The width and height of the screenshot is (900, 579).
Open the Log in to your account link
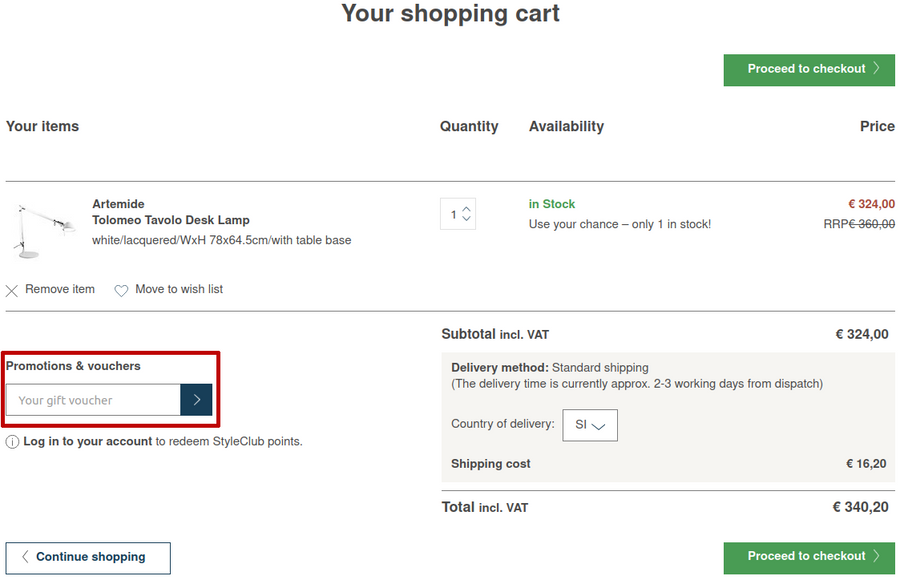pyautogui.click(x=88, y=441)
